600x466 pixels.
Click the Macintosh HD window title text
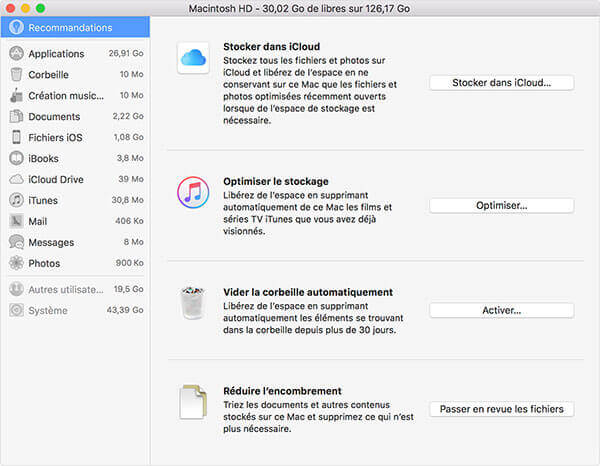(299, 8)
